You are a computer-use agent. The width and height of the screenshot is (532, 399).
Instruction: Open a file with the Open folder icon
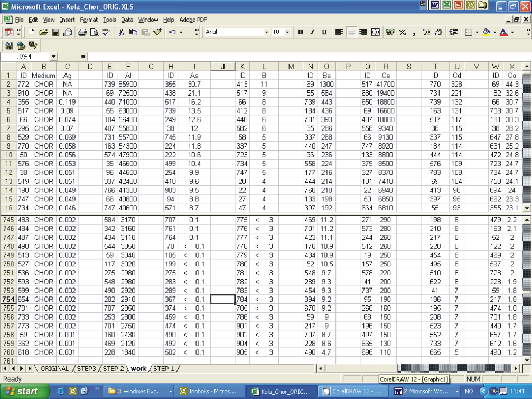pyautogui.click(x=43, y=32)
